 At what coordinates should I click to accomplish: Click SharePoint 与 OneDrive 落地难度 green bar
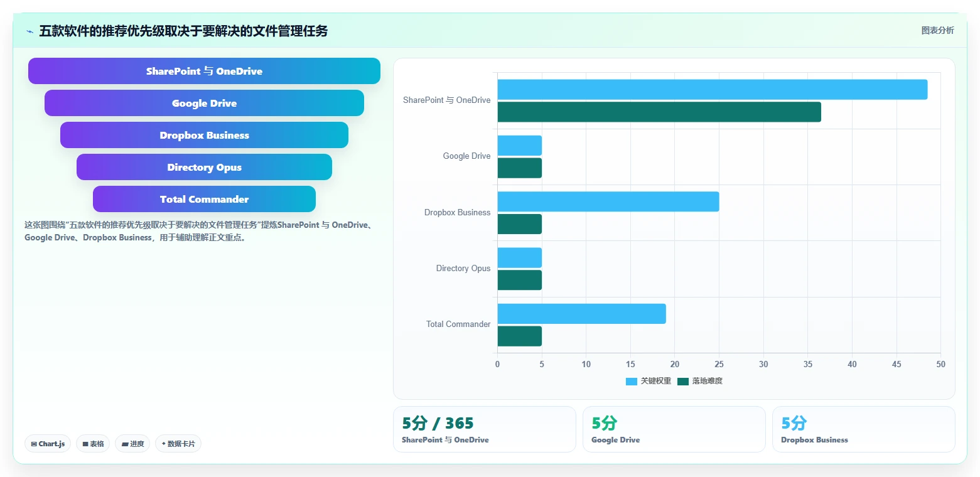coord(659,112)
